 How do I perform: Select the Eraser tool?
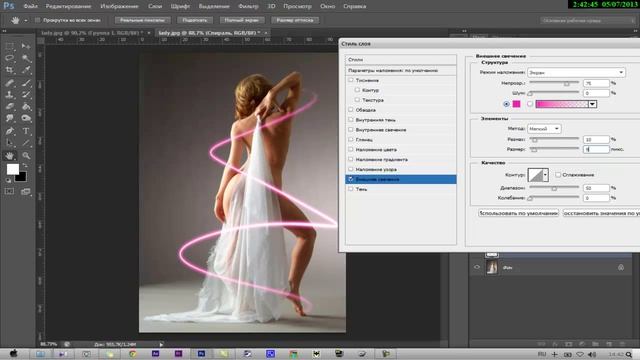pyautogui.click(x=9, y=107)
